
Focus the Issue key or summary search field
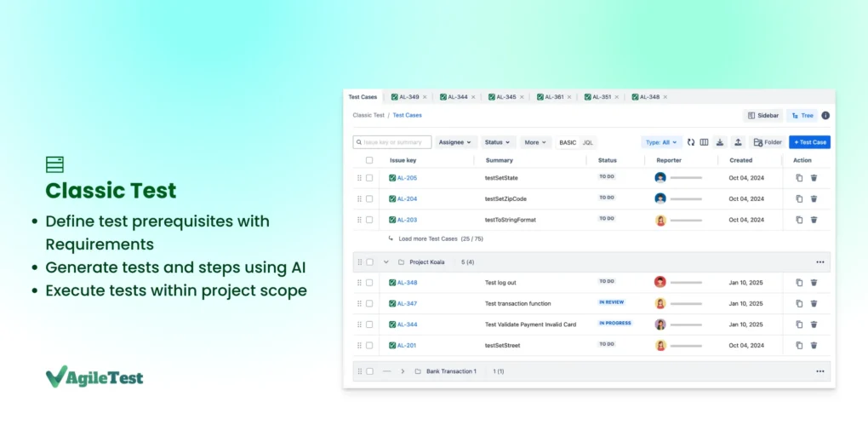392,142
